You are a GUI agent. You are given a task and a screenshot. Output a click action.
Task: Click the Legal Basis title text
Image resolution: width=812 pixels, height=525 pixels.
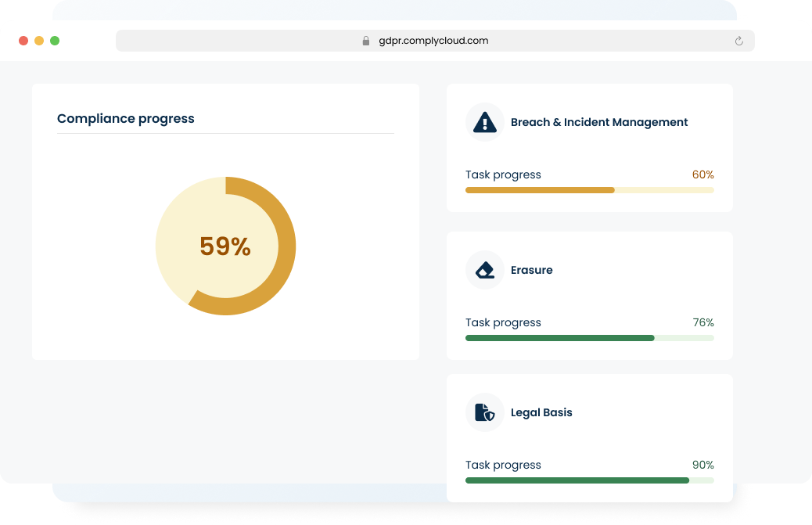[541, 412]
